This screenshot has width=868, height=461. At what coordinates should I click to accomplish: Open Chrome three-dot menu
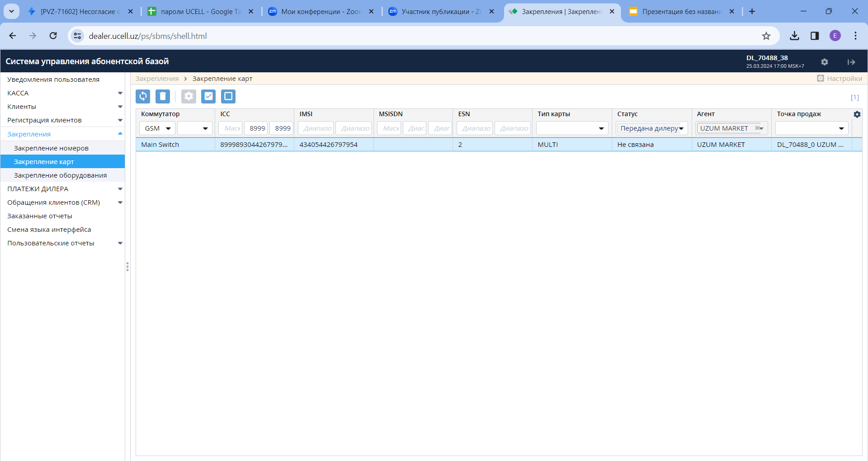(x=855, y=36)
